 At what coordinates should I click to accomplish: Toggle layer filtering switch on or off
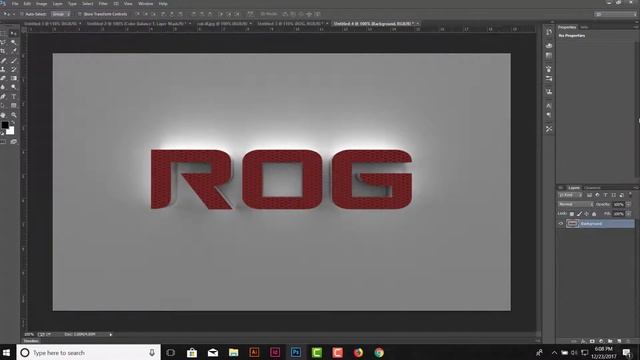(x=630, y=195)
